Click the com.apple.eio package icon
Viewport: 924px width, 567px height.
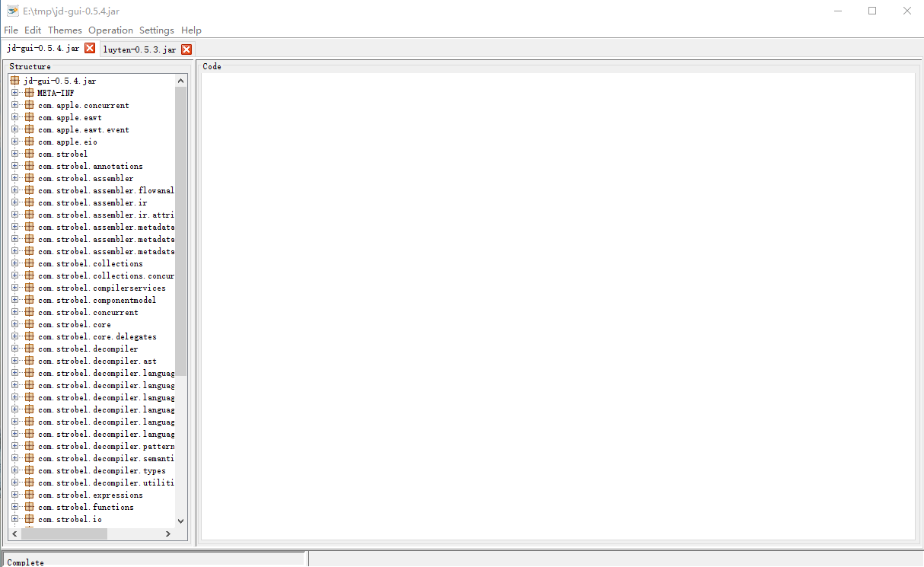[x=30, y=142]
